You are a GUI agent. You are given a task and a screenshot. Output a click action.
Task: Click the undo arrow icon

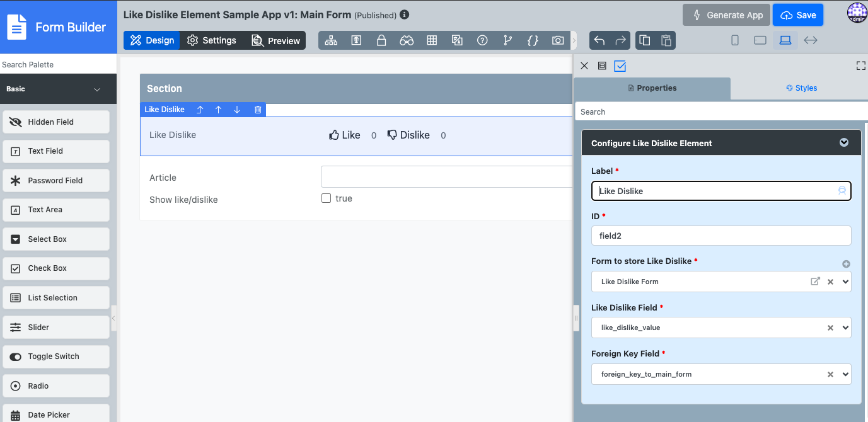(x=599, y=40)
